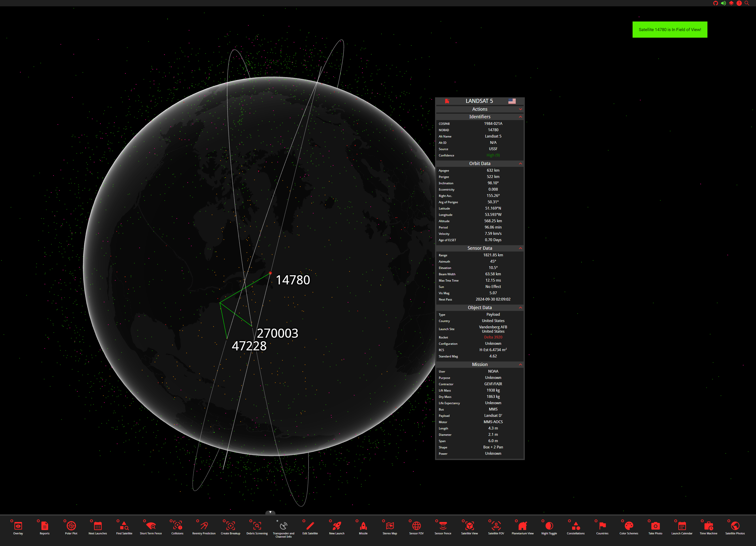The image size is (756, 546).
Task: Open the Stereo Map view
Action: [390, 528]
